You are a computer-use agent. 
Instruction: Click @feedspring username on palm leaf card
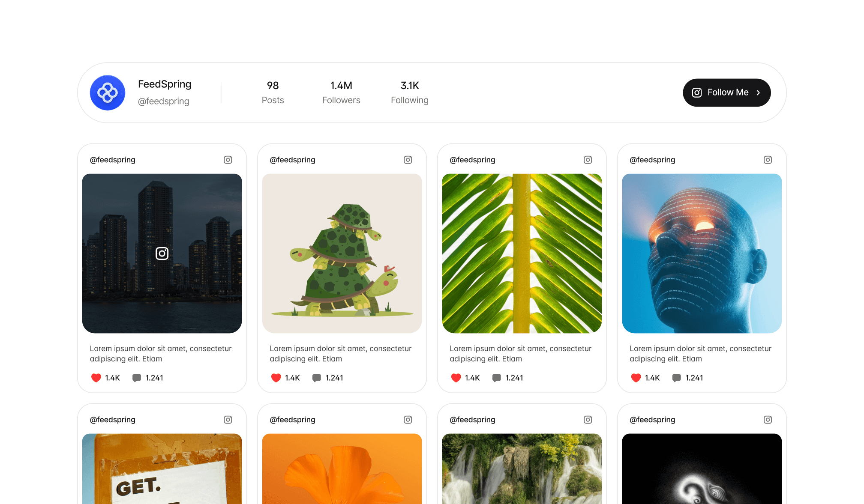473,160
